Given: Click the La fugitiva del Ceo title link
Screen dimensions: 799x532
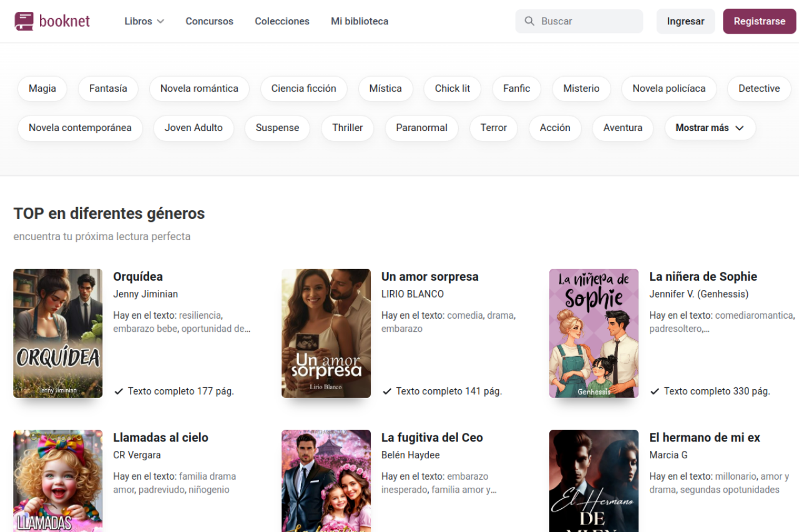Looking at the screenshot, I should (x=432, y=437).
